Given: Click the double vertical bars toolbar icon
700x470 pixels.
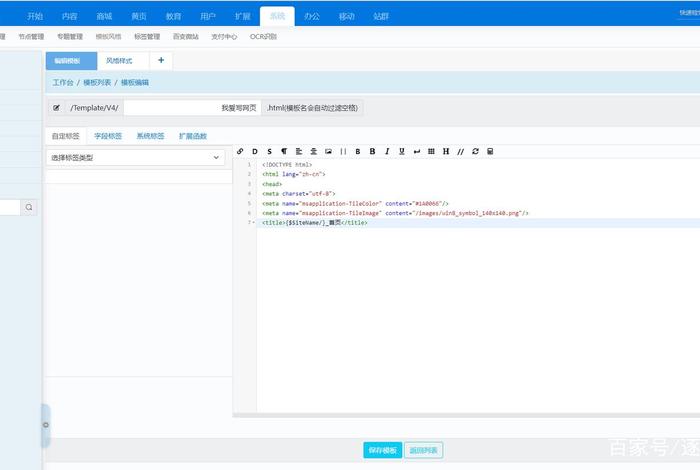Looking at the screenshot, I should (343, 151).
